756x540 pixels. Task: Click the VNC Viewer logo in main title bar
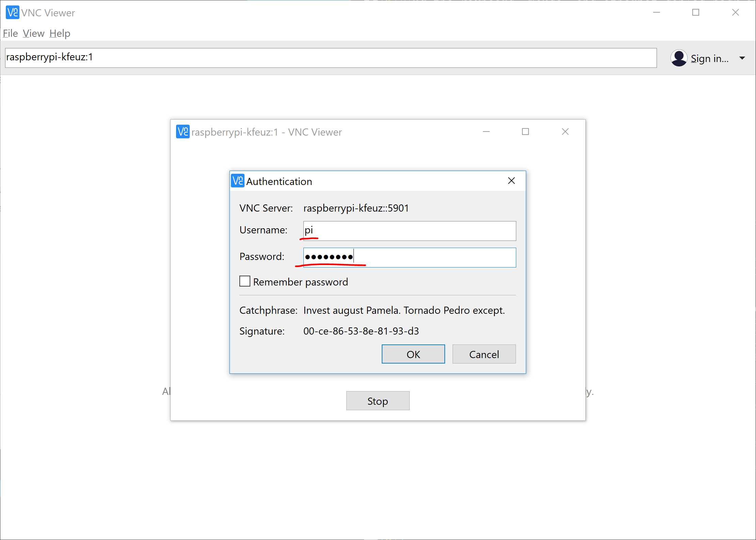click(13, 13)
